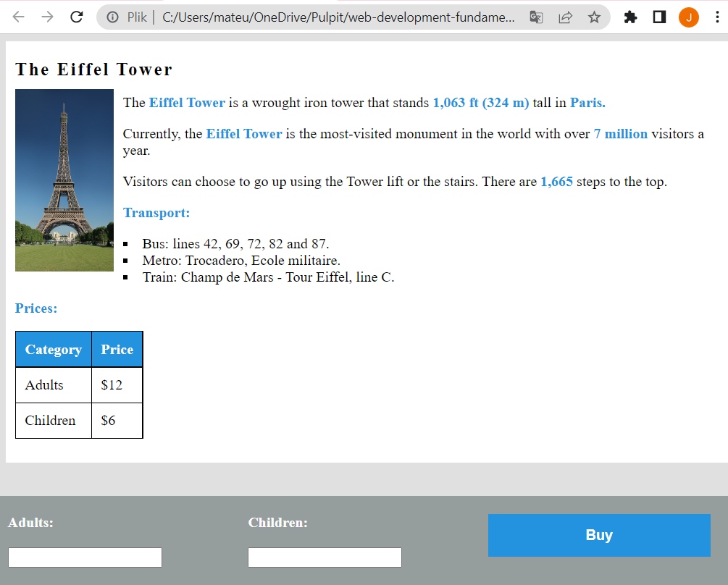Click highlighted Paris. text
The image size is (728, 585).
point(587,103)
